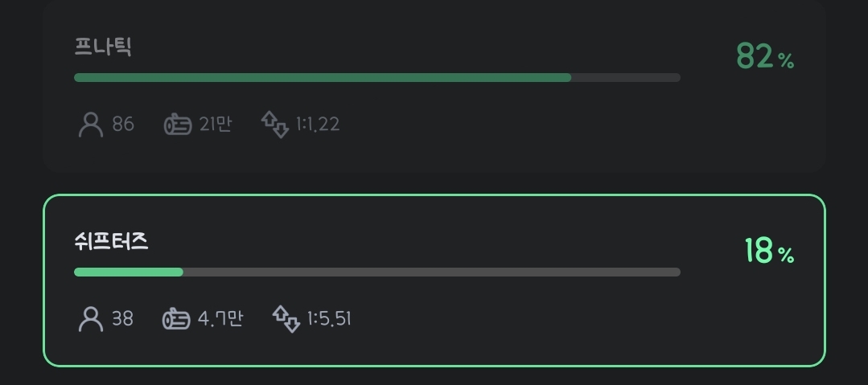Click the unfilled gray part of 쉬프터즈 bar
The width and height of the screenshot is (868, 385).
(432, 272)
